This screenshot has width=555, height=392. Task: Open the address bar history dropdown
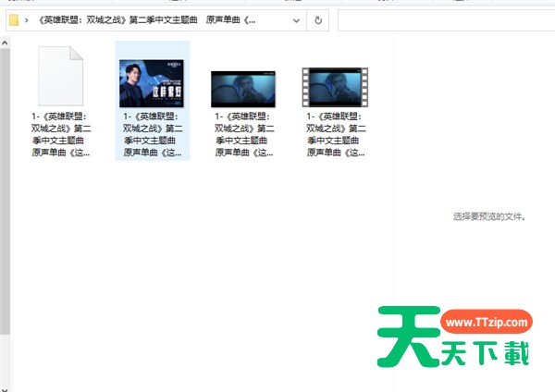point(298,19)
